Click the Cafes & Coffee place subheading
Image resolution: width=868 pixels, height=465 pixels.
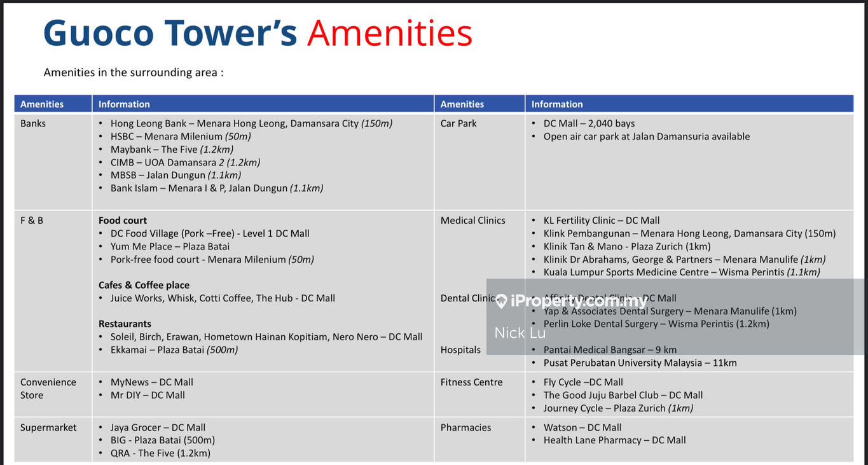click(x=144, y=285)
